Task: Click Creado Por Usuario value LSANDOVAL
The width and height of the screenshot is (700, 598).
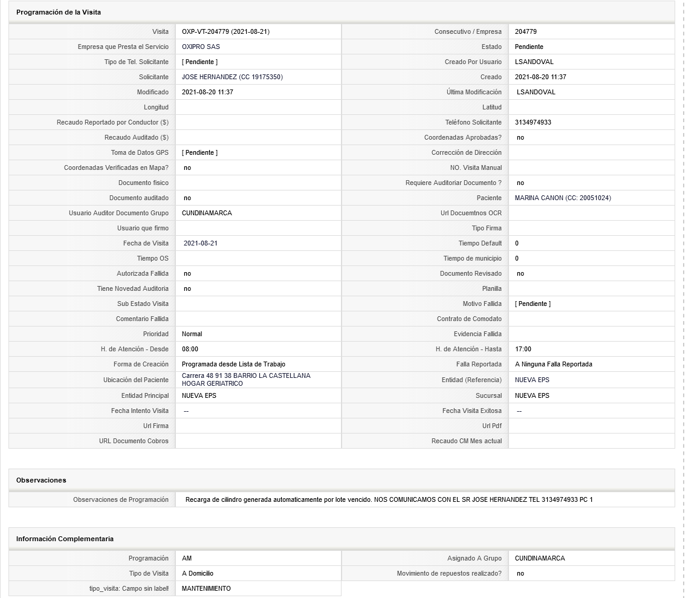Action: 534,62
